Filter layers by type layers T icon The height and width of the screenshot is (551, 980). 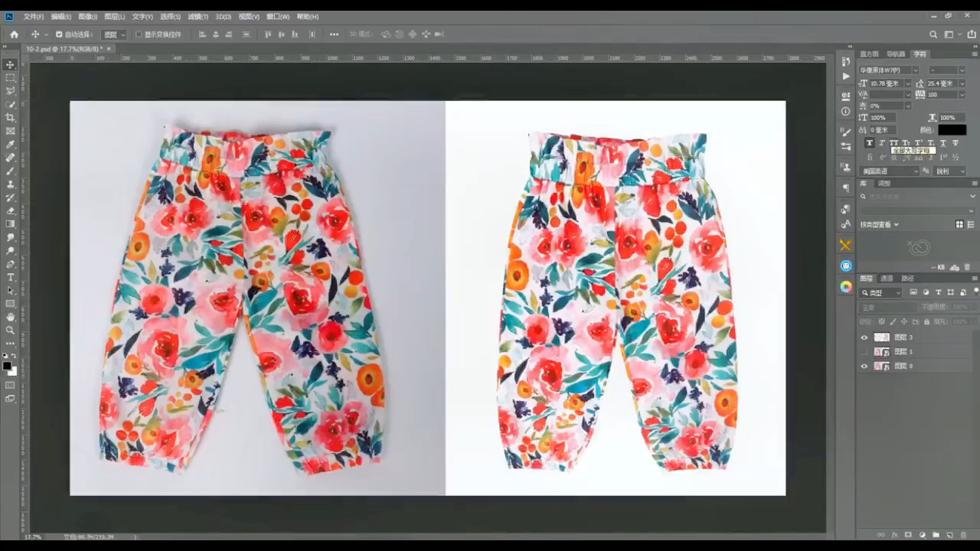pos(938,292)
